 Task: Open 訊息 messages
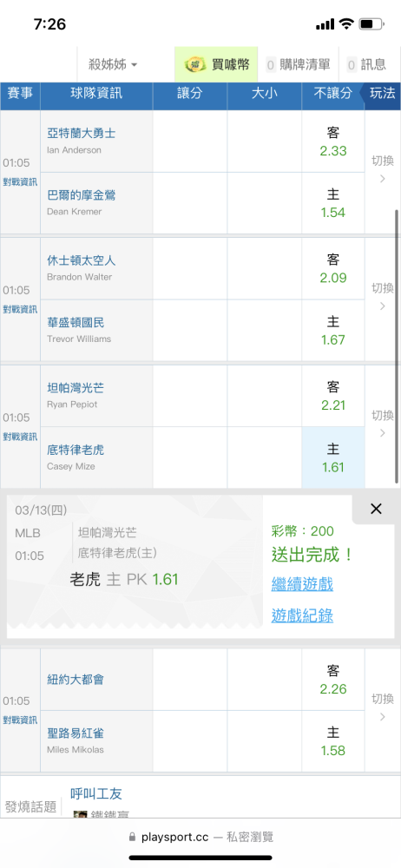pyautogui.click(x=367, y=65)
